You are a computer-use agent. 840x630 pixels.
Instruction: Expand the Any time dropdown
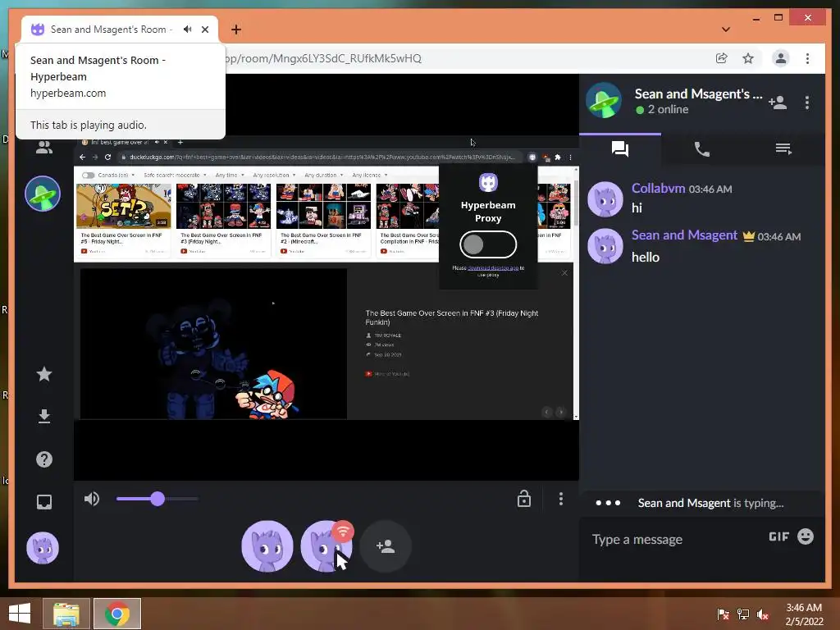[230, 176]
